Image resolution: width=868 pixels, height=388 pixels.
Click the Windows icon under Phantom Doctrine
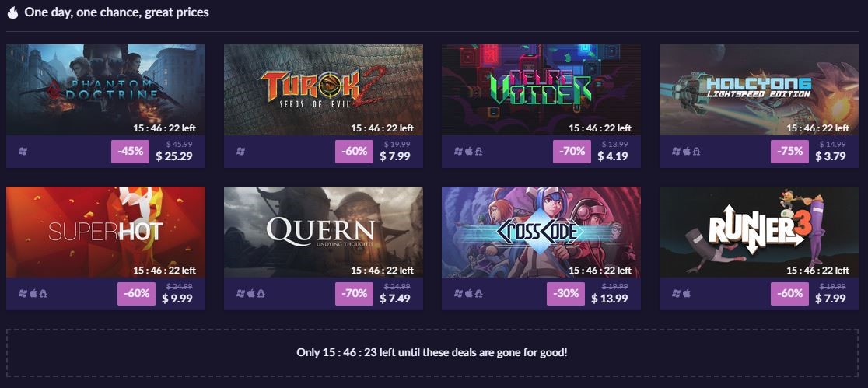(x=23, y=151)
